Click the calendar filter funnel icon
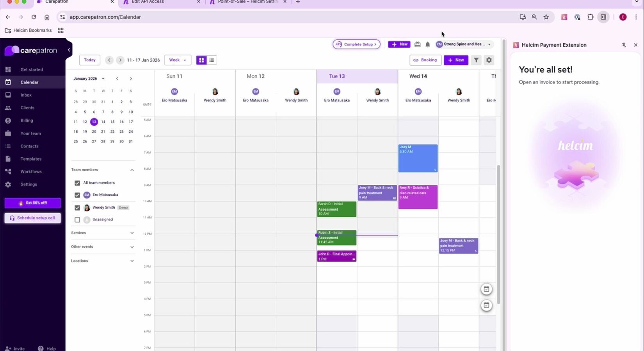 [x=476, y=60]
